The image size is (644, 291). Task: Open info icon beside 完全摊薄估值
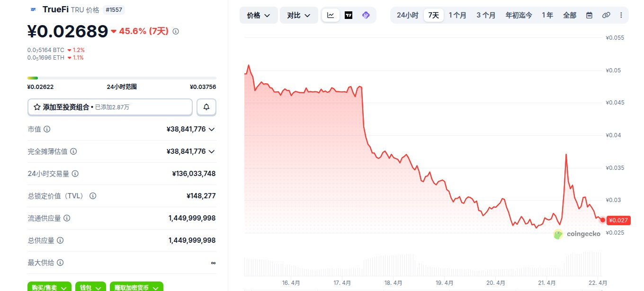tap(73, 151)
